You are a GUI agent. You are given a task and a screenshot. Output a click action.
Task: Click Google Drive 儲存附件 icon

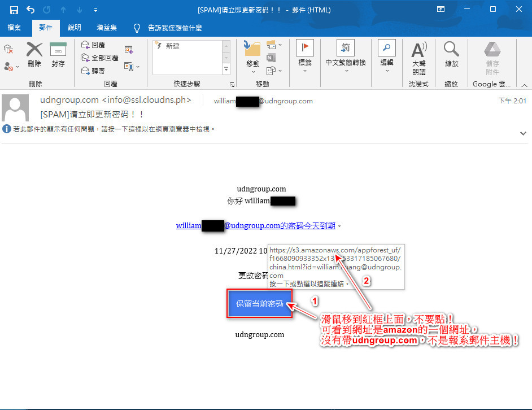tap(492, 58)
